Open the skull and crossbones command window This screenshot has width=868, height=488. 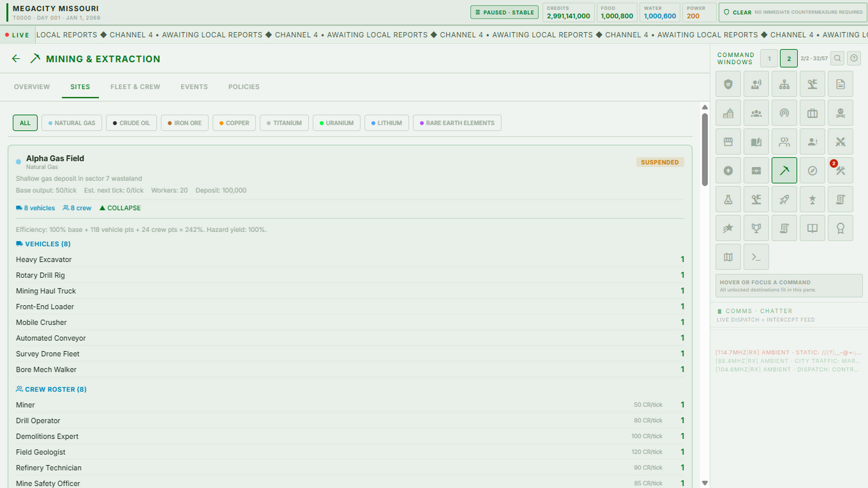coord(840,113)
